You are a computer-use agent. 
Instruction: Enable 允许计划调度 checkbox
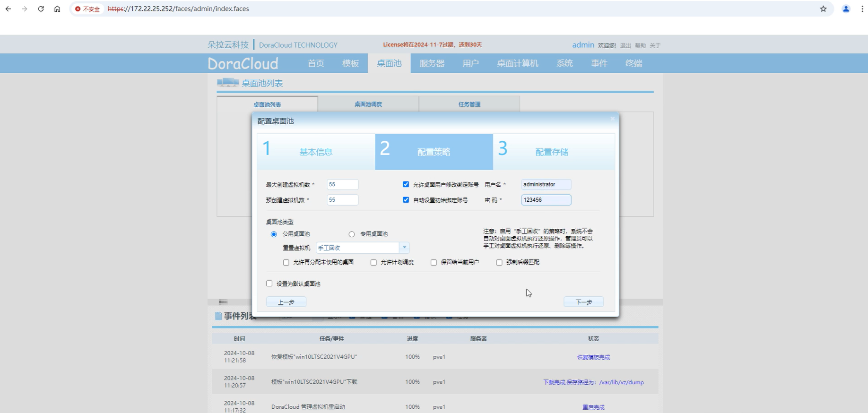373,263
